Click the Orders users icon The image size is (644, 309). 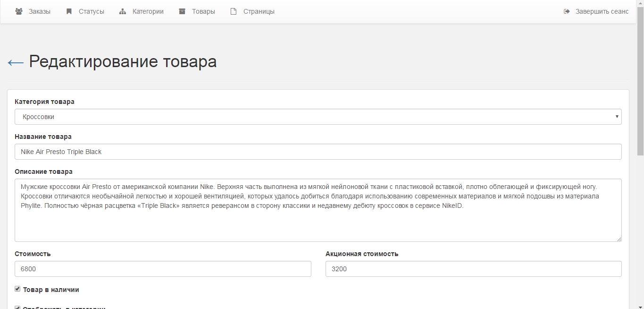tap(19, 11)
